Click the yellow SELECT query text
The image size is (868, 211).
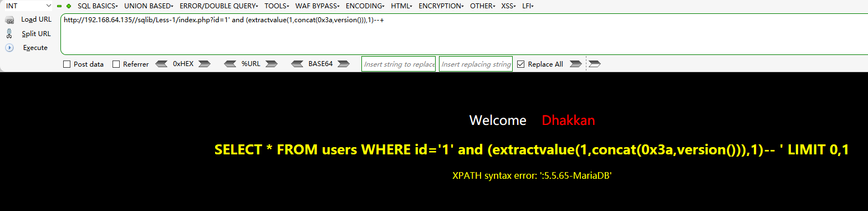(532, 150)
